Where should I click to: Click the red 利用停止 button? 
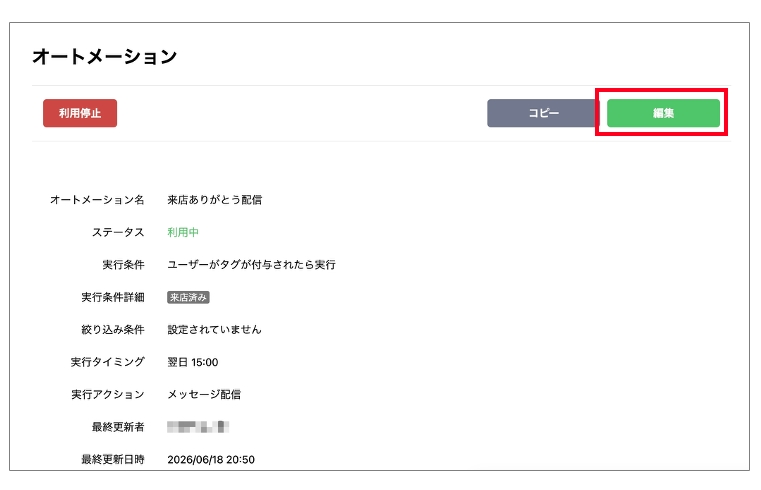point(80,113)
